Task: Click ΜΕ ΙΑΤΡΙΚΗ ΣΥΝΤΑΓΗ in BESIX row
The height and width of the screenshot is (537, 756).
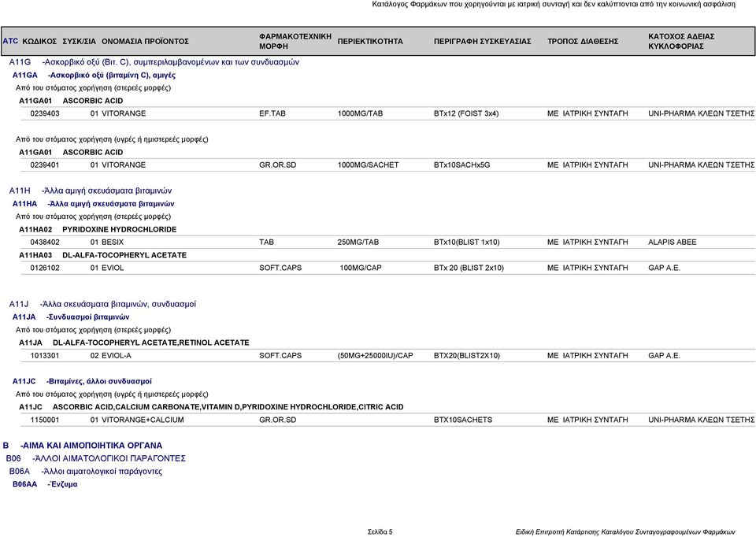Action: coord(587,242)
